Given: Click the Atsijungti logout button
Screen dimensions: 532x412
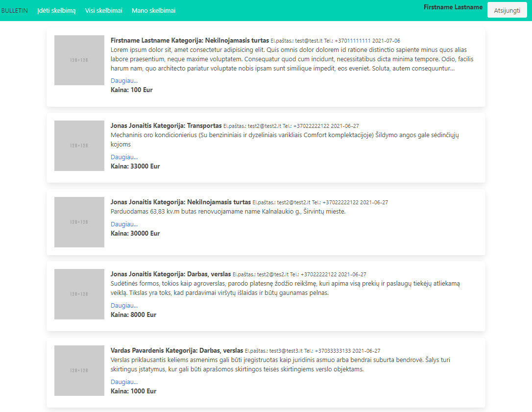Looking at the screenshot, I should tap(507, 9).
